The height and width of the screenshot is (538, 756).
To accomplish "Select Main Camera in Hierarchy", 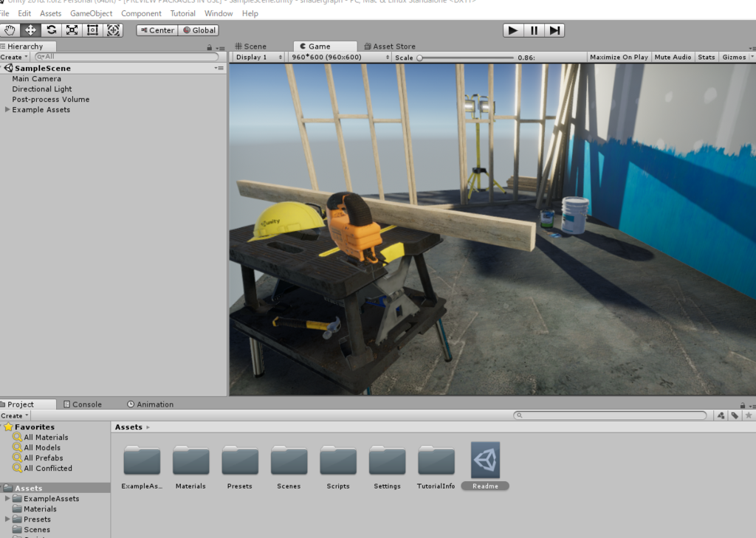I will pyautogui.click(x=37, y=78).
